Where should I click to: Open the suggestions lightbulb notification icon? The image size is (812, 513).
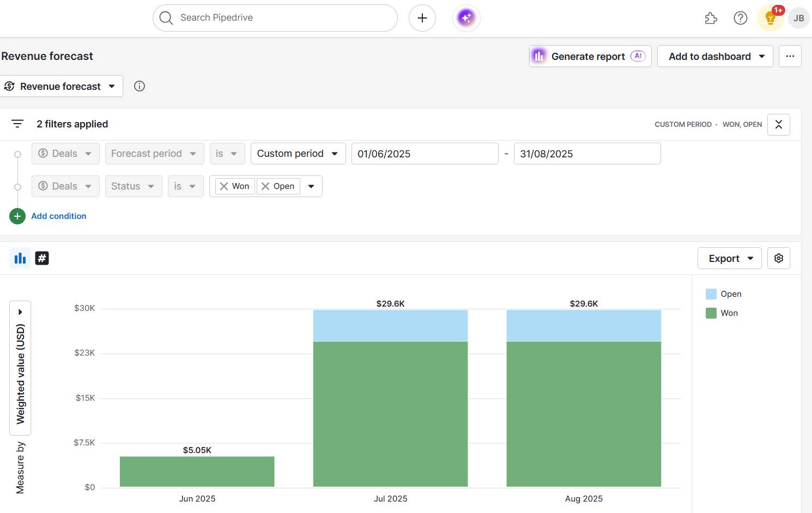coord(770,18)
